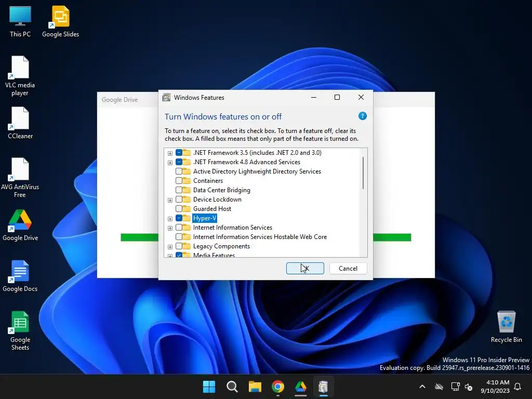
Task: Select the Google Docs desktop shortcut
Action: tap(20, 276)
